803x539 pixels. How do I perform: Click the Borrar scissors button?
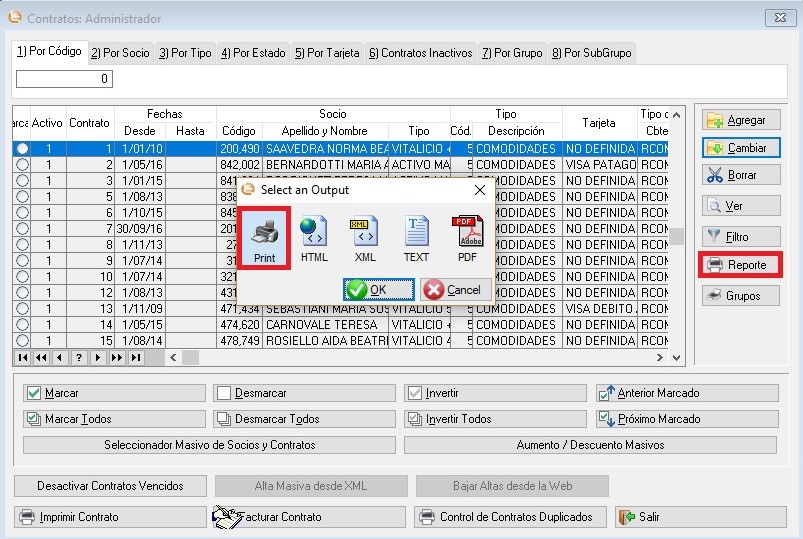[740, 175]
